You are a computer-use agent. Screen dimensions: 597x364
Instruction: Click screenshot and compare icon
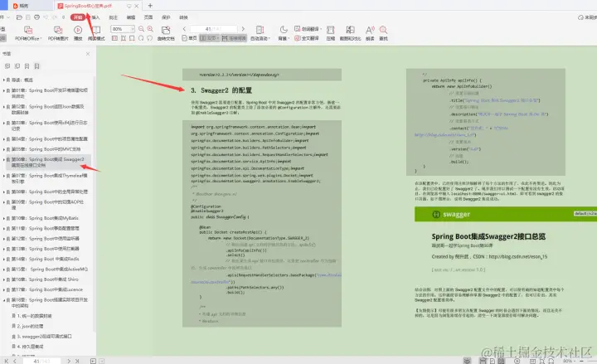pyautogui.click(x=350, y=30)
